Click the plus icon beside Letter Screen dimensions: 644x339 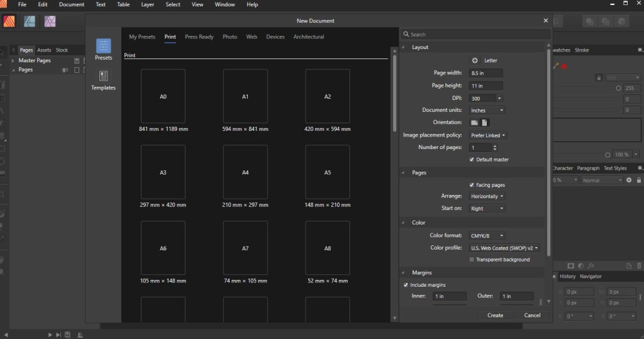(475, 60)
